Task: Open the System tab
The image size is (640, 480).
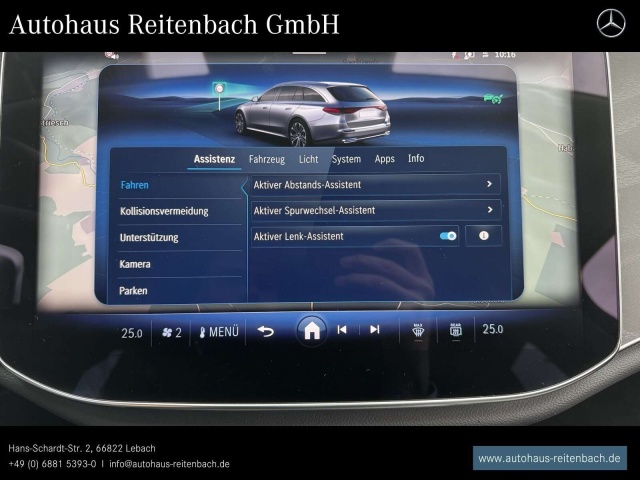Action: [346, 159]
